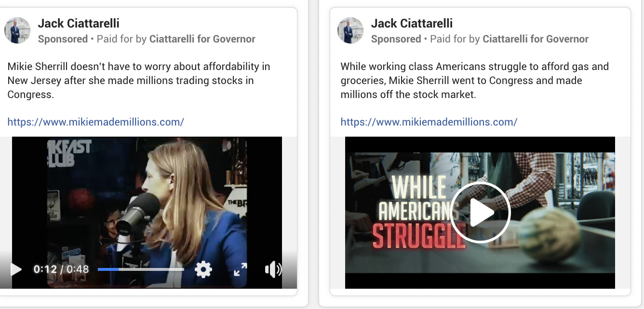Open video settings gear icon

coord(203,269)
